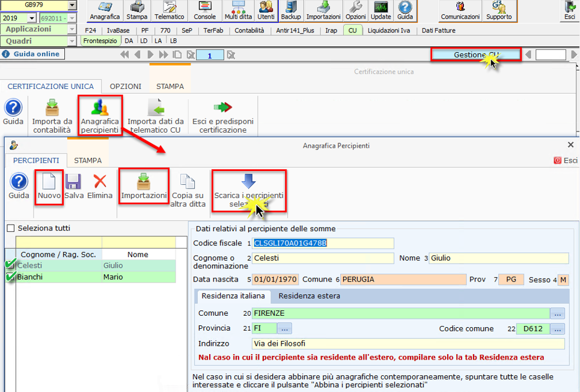Image resolution: width=580 pixels, height=392 pixels.
Task: Toggle the checkmark beside Celesti Giulio
Action: [x=10, y=265]
